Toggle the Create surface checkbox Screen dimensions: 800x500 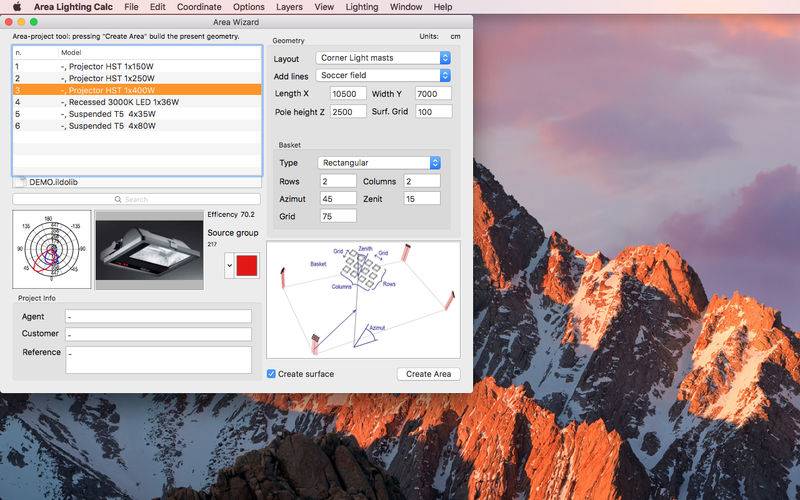point(271,373)
